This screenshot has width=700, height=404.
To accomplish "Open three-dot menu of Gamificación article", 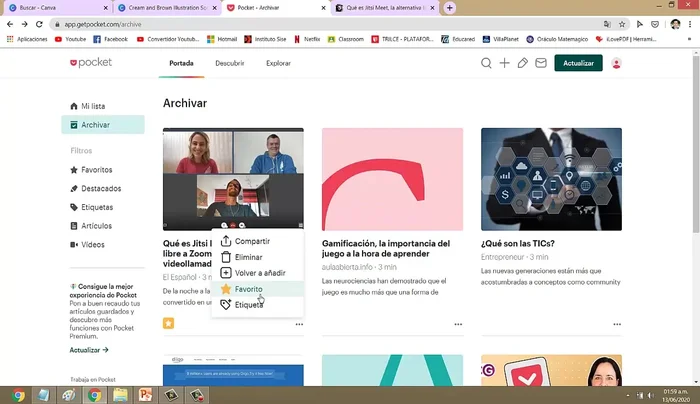I will (458, 325).
